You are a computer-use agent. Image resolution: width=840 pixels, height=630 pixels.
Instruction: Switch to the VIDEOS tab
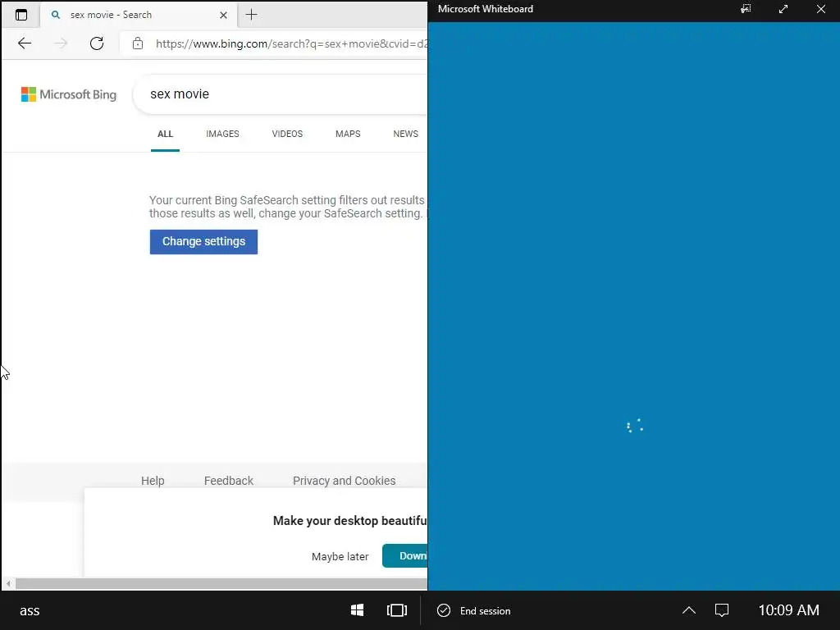click(x=287, y=134)
